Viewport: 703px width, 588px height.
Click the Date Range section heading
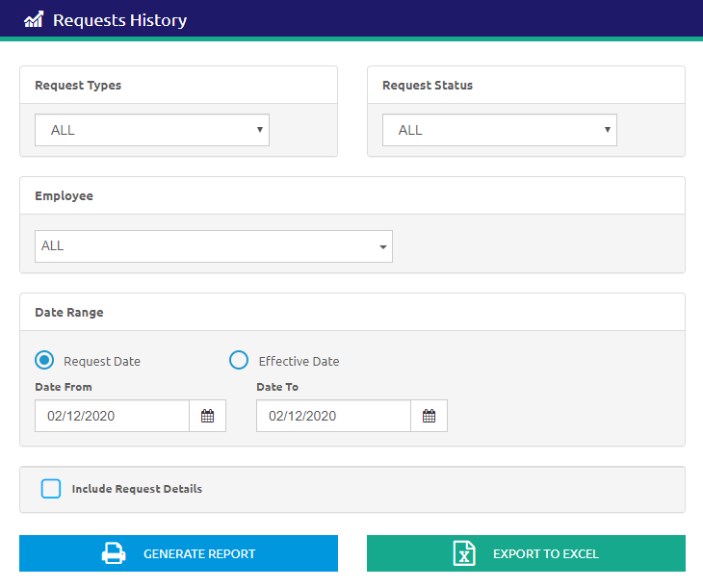(x=69, y=313)
